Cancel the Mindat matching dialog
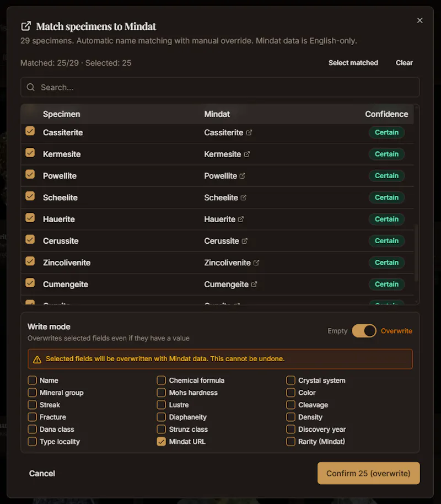 (x=42, y=474)
